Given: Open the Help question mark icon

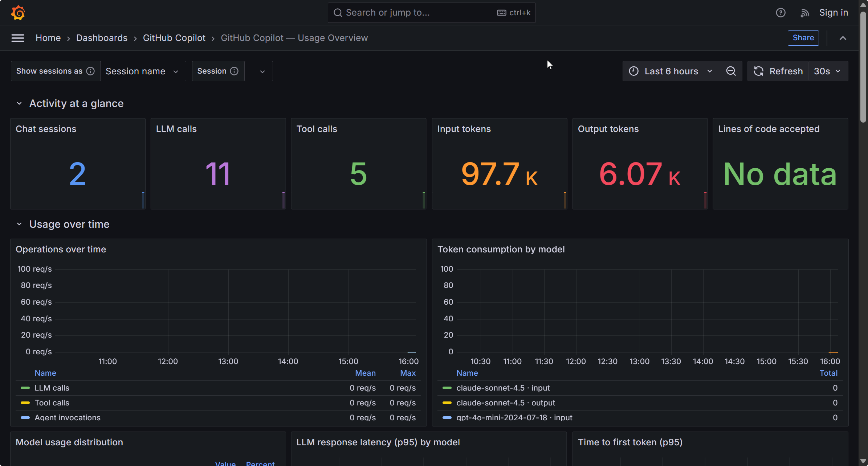Looking at the screenshot, I should coord(781,13).
